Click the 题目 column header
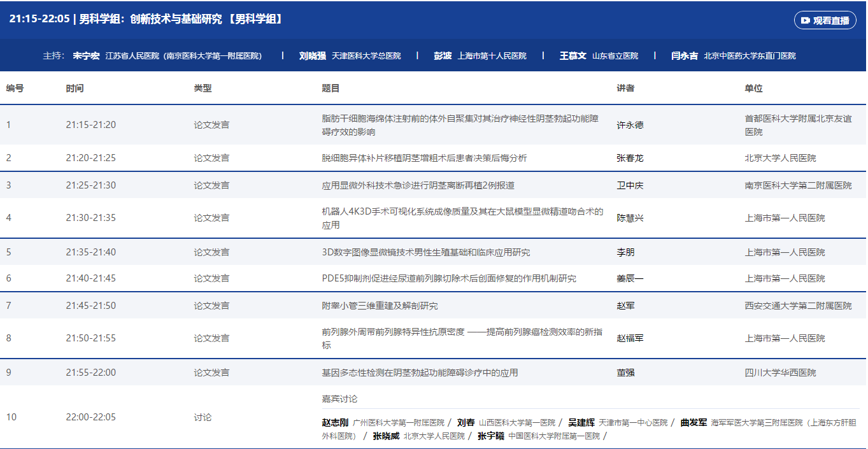Screen dimensions: 868x449 coord(331,89)
